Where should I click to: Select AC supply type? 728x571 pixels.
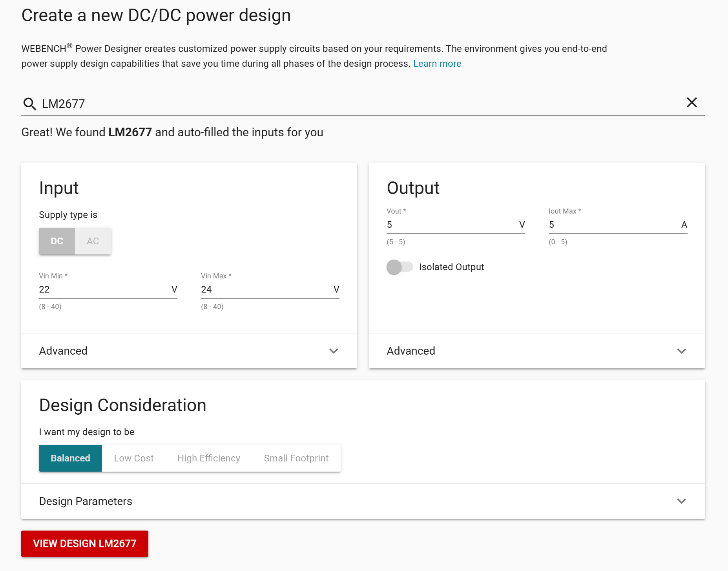tap(93, 241)
